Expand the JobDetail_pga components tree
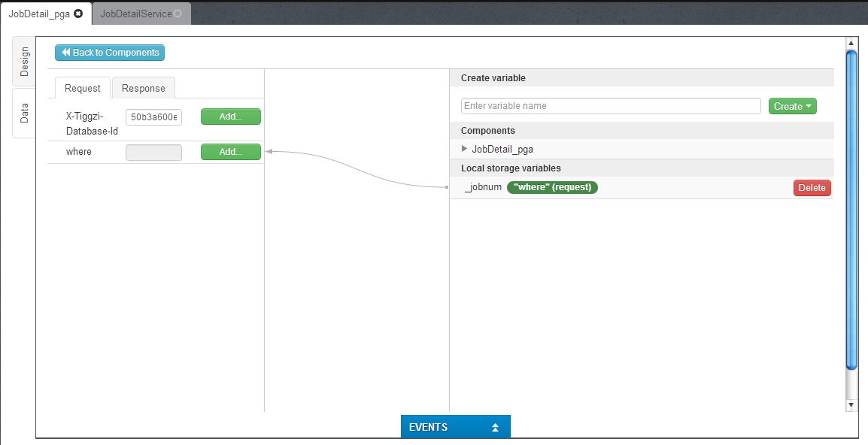Image resolution: width=868 pixels, height=445 pixels. 465,149
